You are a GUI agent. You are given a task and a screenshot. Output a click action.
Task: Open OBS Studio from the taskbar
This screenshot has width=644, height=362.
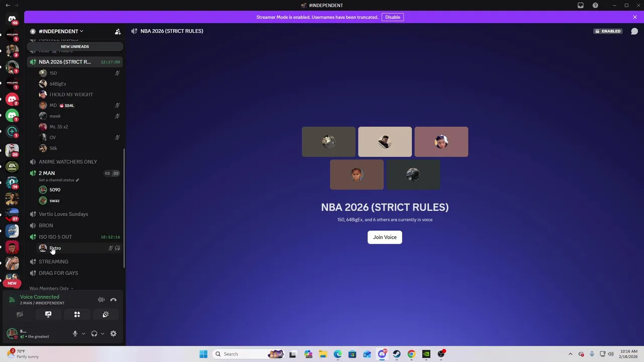pos(441,354)
